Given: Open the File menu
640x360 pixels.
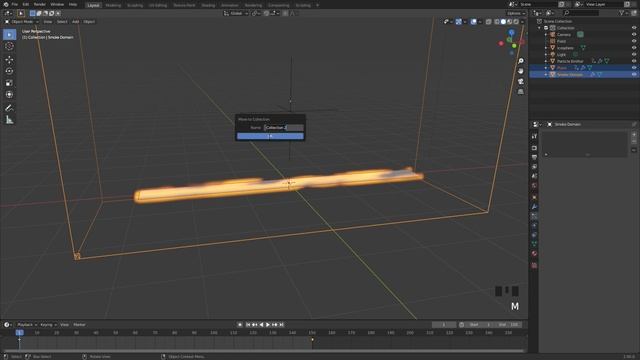Looking at the screenshot, I should pyautogui.click(x=15, y=4).
